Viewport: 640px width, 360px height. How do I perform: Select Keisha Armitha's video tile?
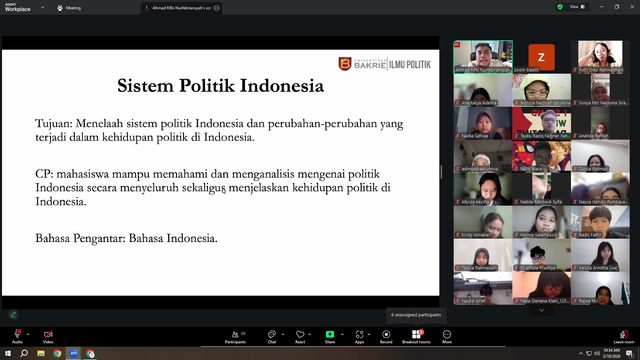[x=600, y=255]
